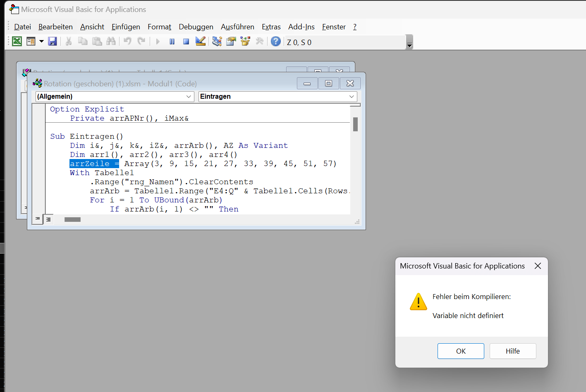Click the 'Fehler beim Kompilieren:' text
The height and width of the screenshot is (392, 586).
471,297
